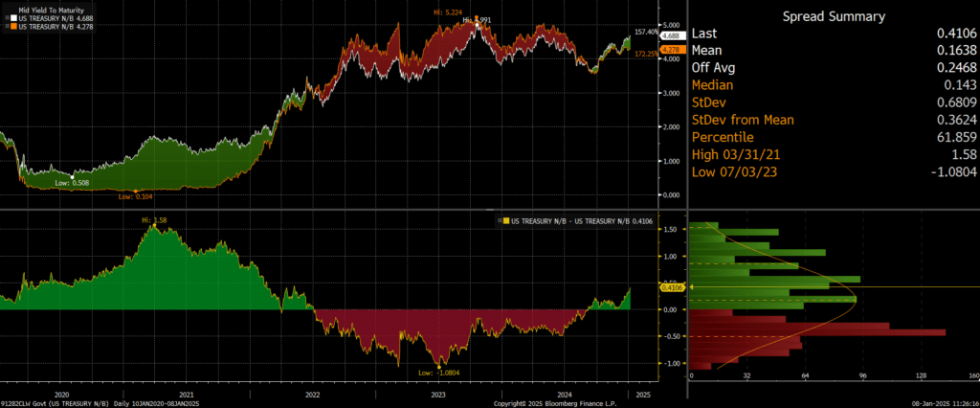Click the histogram axis label 96
980x408 pixels.
[x=863, y=376]
